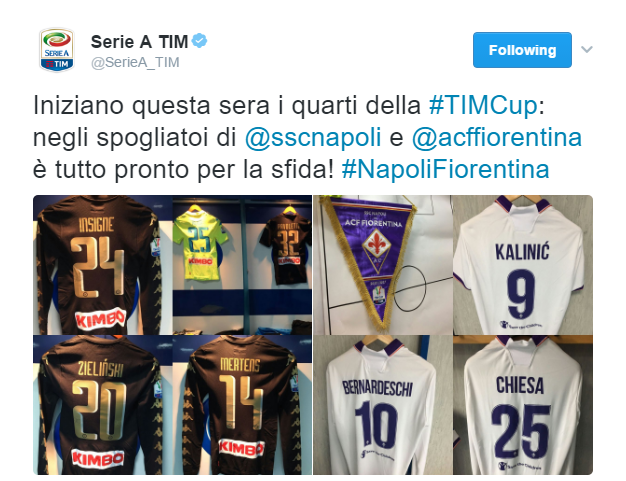Open the Serie A TIM display name
Image resolution: width=626 pixels, height=481 pixels.
tap(139, 42)
